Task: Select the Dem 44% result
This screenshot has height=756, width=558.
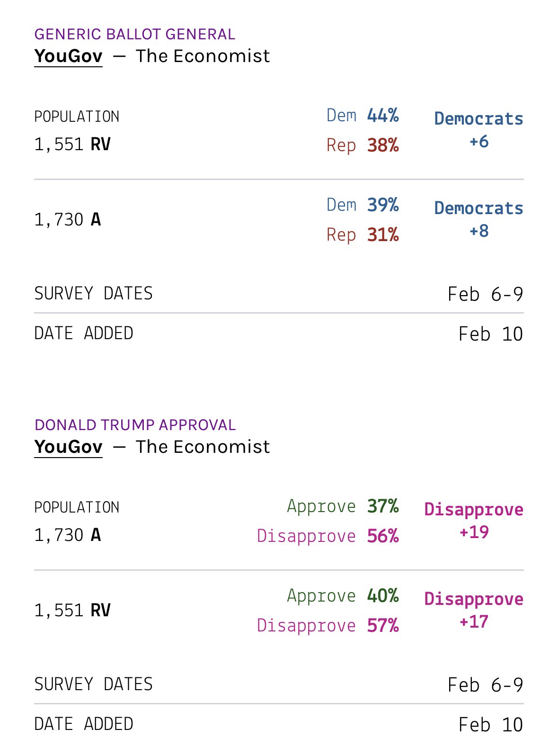Action: pos(363,115)
